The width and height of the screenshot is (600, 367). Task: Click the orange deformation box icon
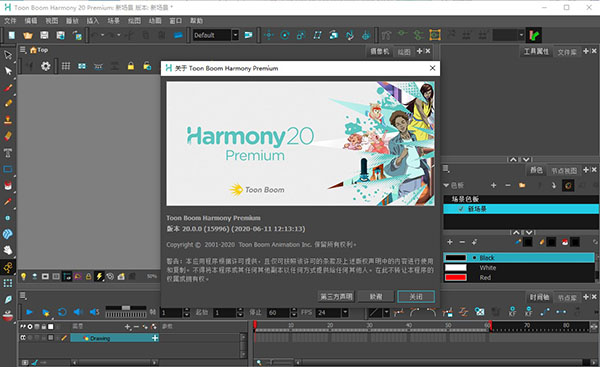coord(435,35)
